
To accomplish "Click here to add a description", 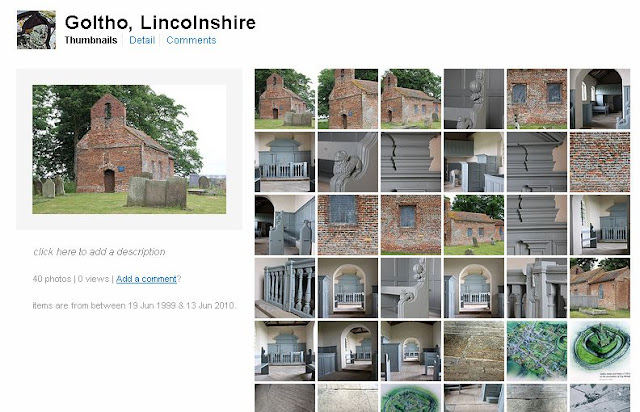I will click(x=99, y=252).
